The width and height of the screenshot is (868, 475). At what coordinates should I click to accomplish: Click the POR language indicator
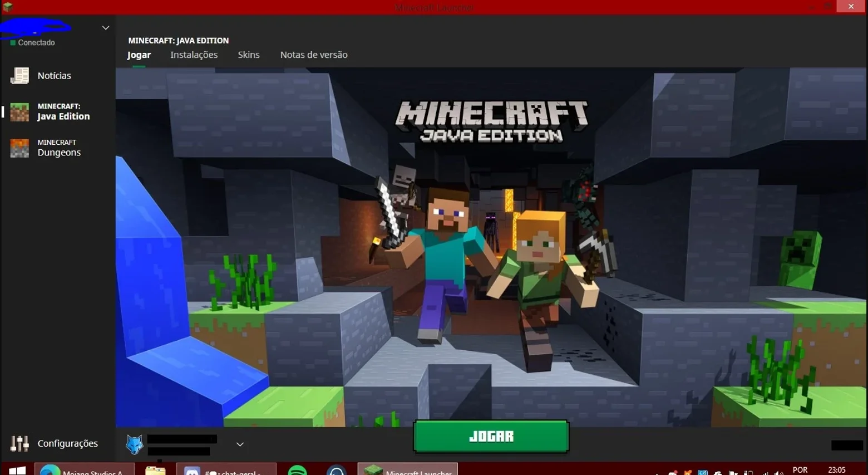(800, 470)
